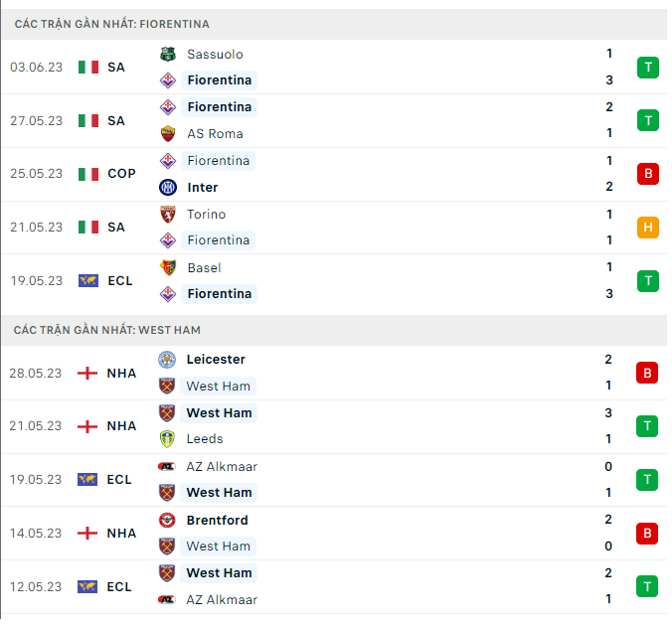Click the West Ham recent matches header
Viewport: 672px width, 627px height.
pyautogui.click(x=107, y=330)
